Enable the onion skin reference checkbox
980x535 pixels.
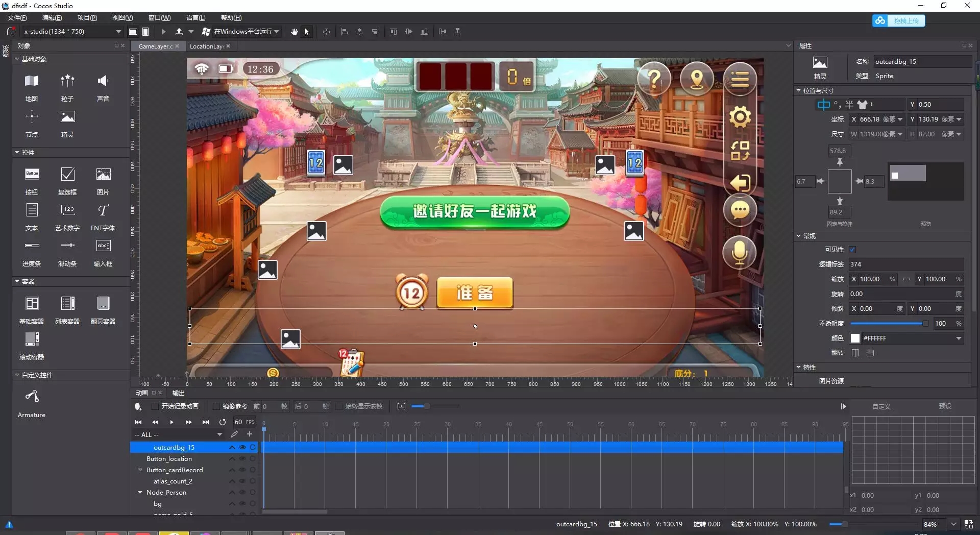click(x=216, y=406)
